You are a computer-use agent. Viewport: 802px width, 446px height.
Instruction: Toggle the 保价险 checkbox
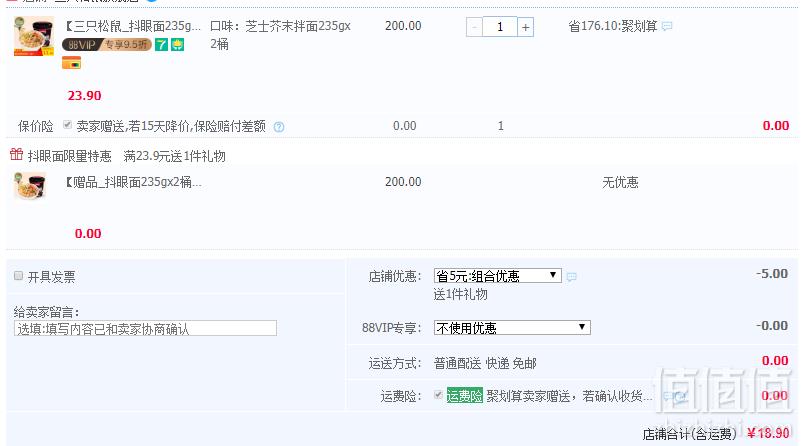(67, 125)
